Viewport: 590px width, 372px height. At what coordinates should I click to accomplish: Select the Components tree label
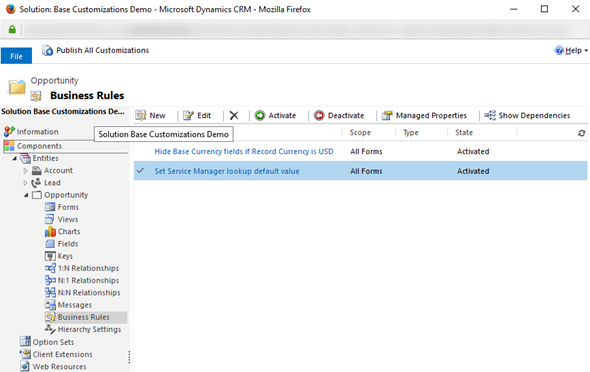point(40,146)
